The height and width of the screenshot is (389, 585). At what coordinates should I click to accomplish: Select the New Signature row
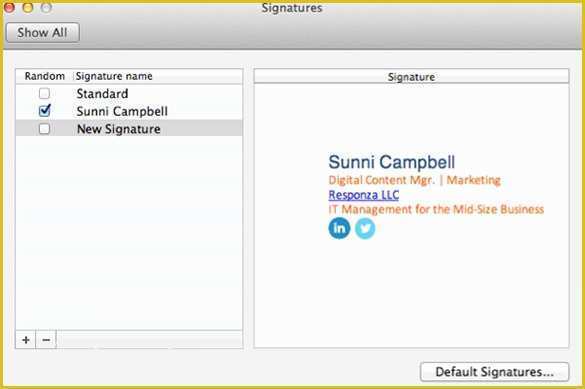(129, 129)
